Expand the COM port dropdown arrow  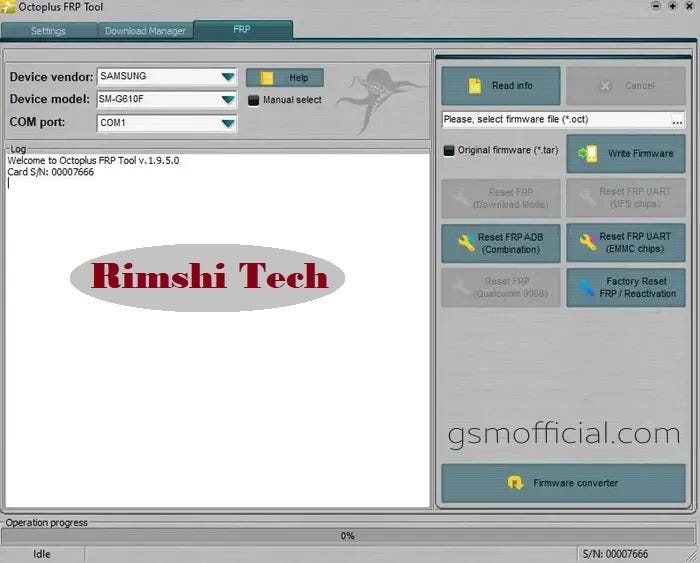point(228,123)
